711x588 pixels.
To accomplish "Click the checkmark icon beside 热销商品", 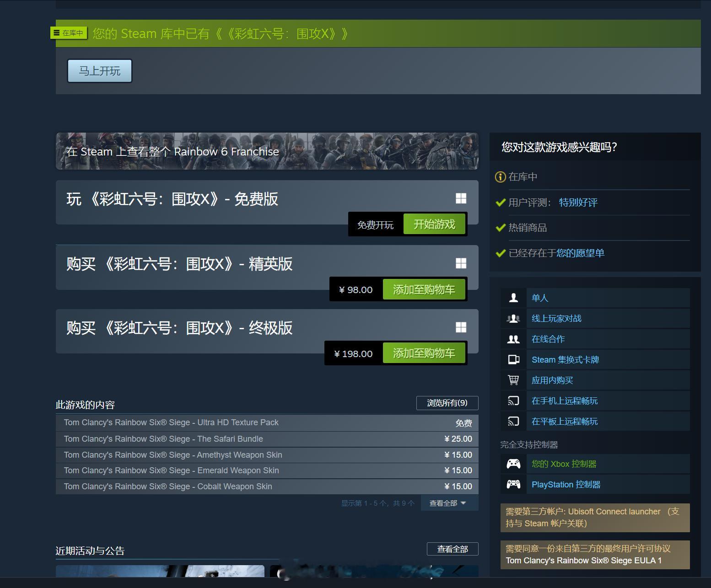I will click(501, 227).
